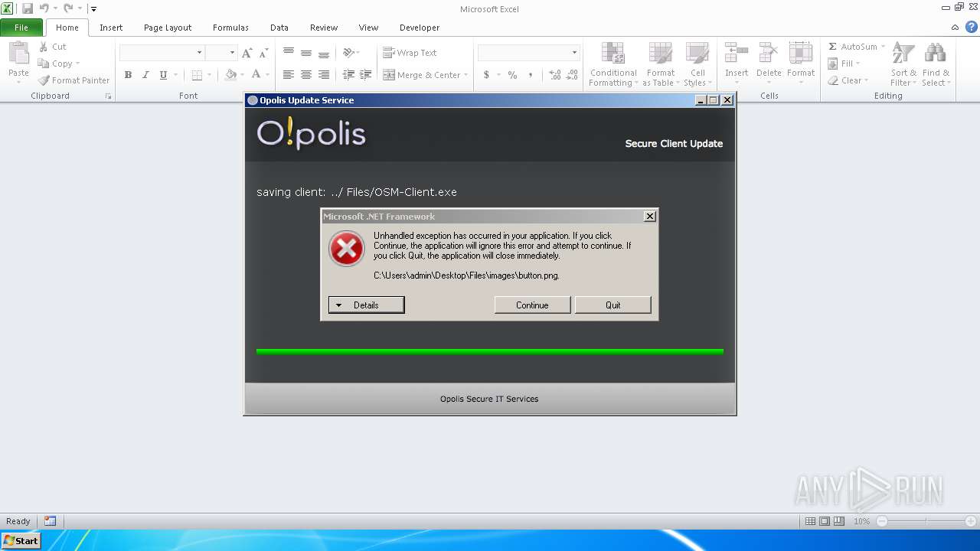Click the Save icon in Quick Access Toolbar

point(28,9)
